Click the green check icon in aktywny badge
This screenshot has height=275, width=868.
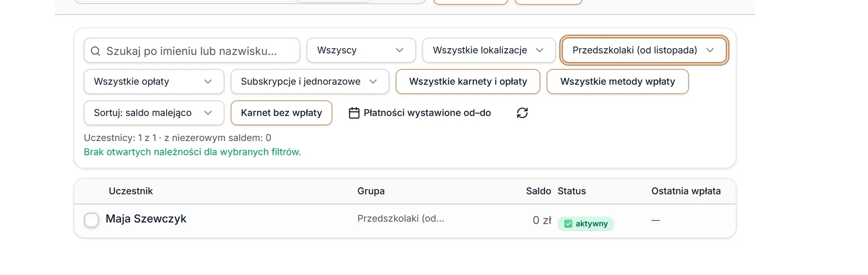point(568,224)
